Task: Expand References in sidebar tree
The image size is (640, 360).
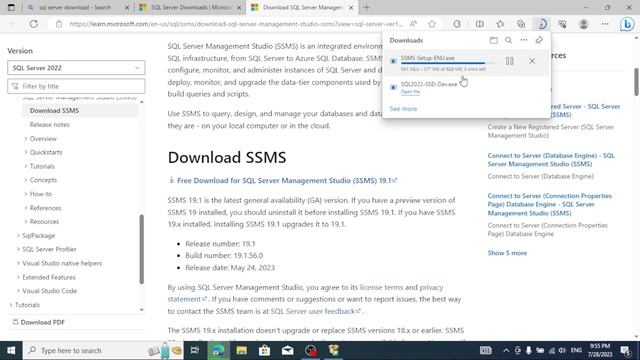Action: (x=45, y=208)
